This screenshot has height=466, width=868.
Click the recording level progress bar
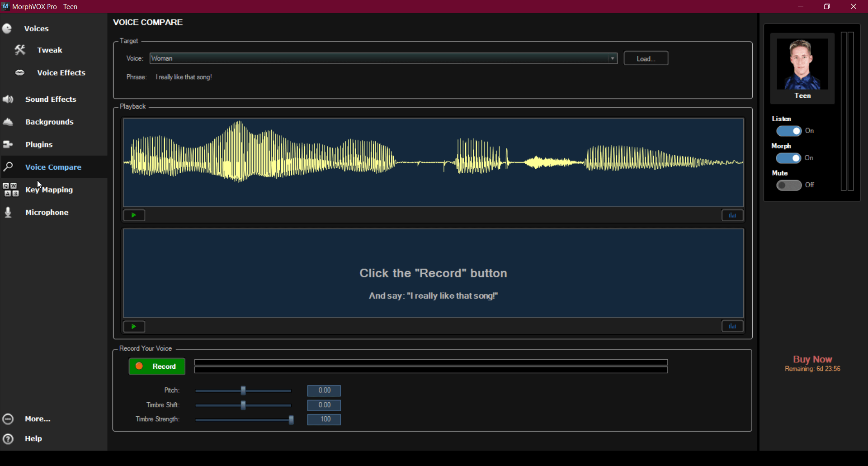pyautogui.click(x=431, y=366)
